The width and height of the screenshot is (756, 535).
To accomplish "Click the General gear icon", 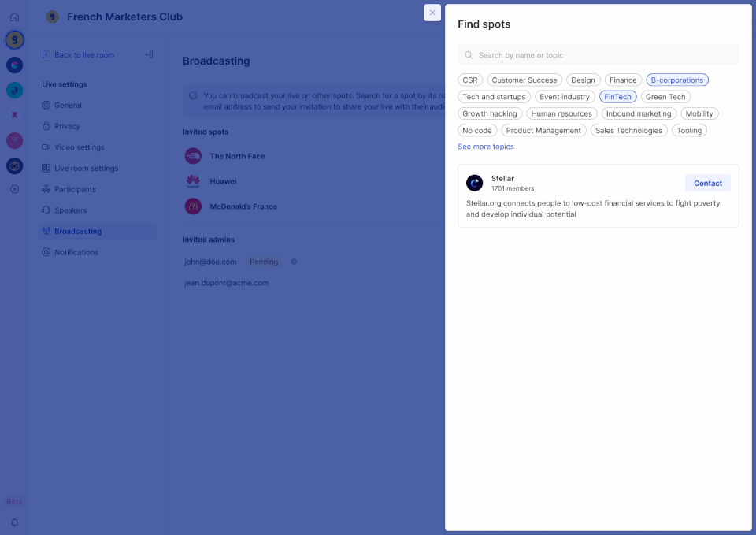I will tap(46, 105).
